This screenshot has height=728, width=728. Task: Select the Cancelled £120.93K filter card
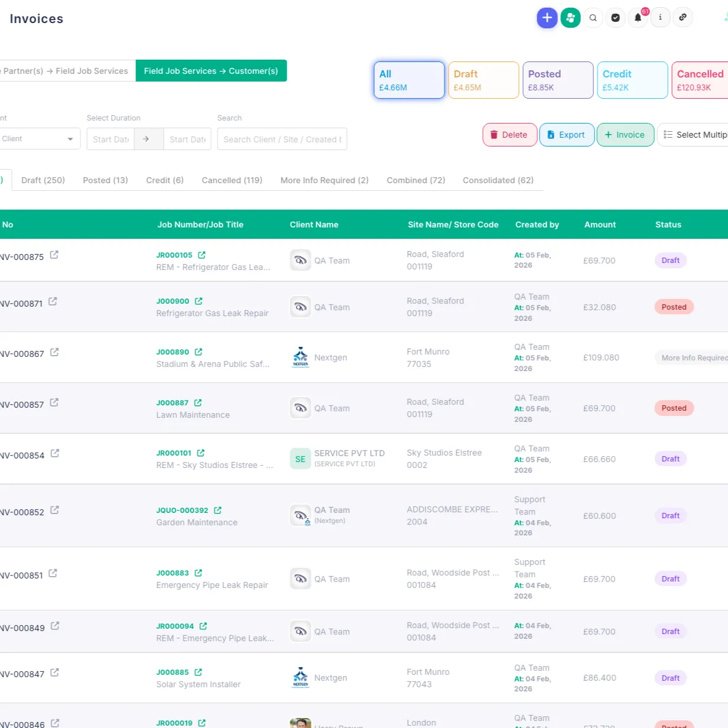[x=699, y=80]
